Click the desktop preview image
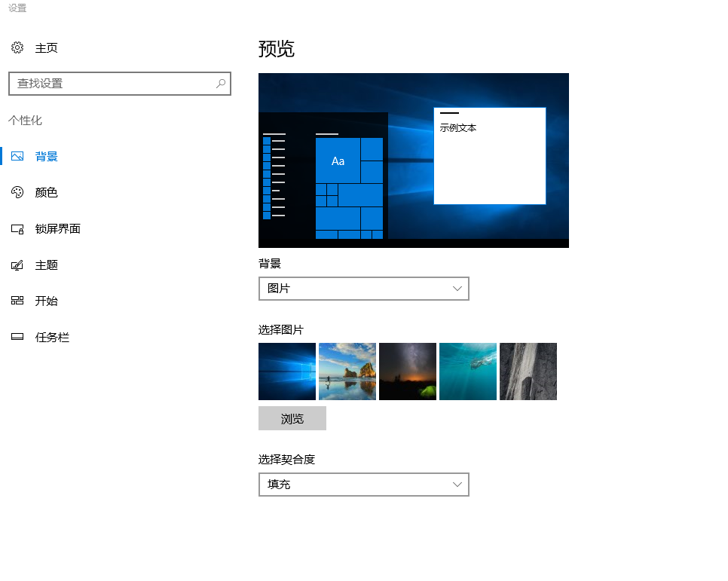728x581 pixels. tap(413, 161)
